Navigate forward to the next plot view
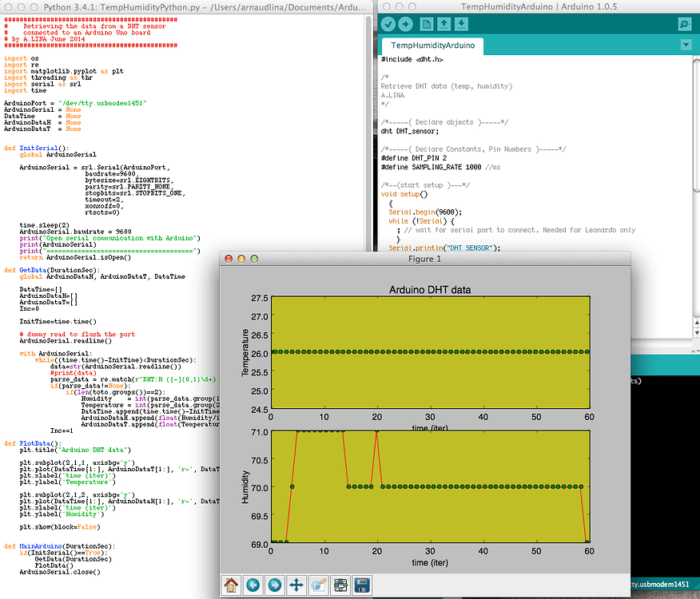Screen dimensions: 700x599 pos(274,585)
